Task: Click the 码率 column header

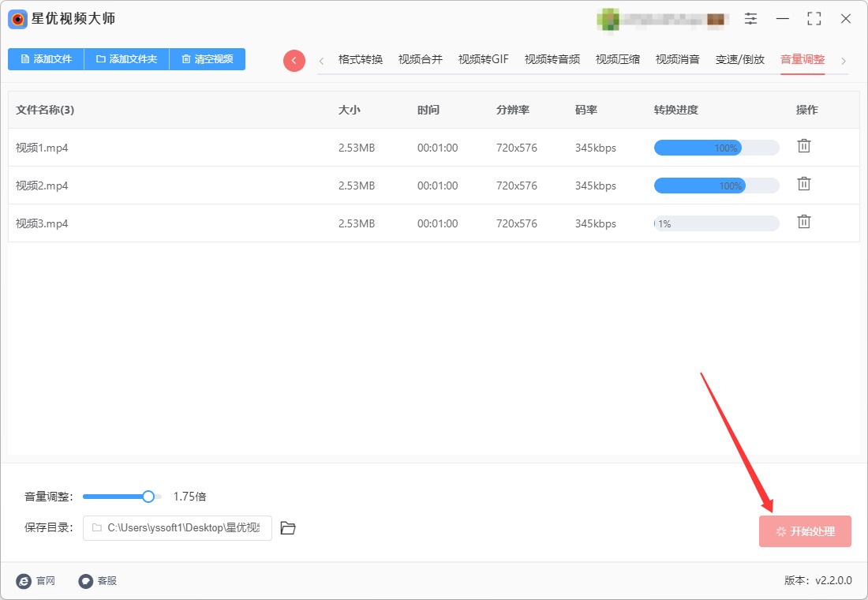Action: 586,110
